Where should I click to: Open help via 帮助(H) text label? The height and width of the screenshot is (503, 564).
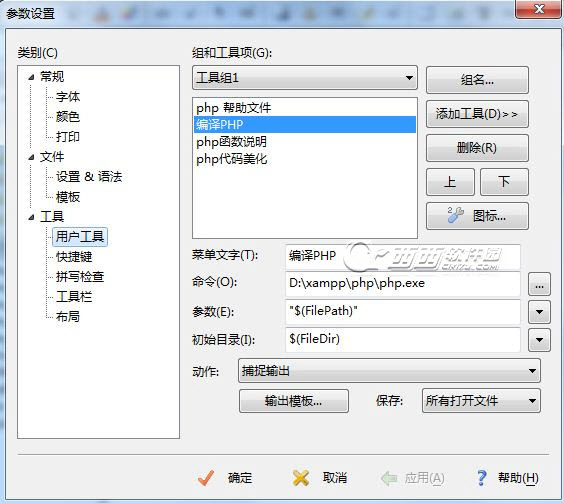[518, 478]
